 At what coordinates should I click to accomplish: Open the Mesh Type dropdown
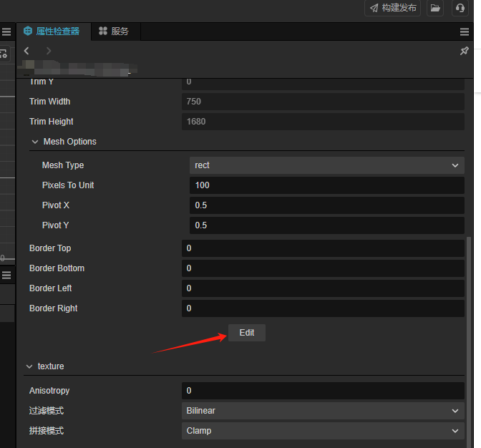tap(326, 165)
